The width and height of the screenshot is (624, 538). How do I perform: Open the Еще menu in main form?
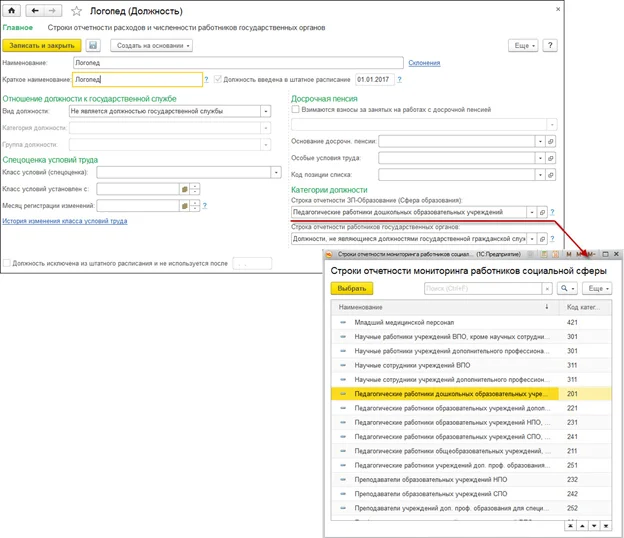pyautogui.click(x=524, y=45)
